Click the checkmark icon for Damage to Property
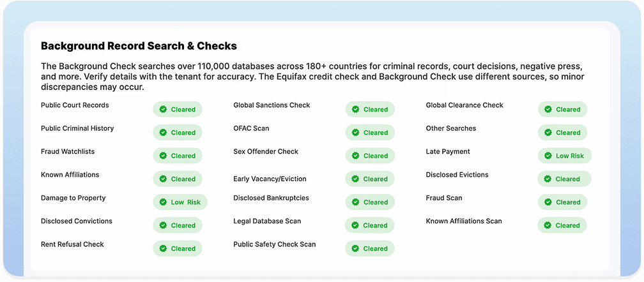This screenshot has width=644, height=282. click(163, 202)
